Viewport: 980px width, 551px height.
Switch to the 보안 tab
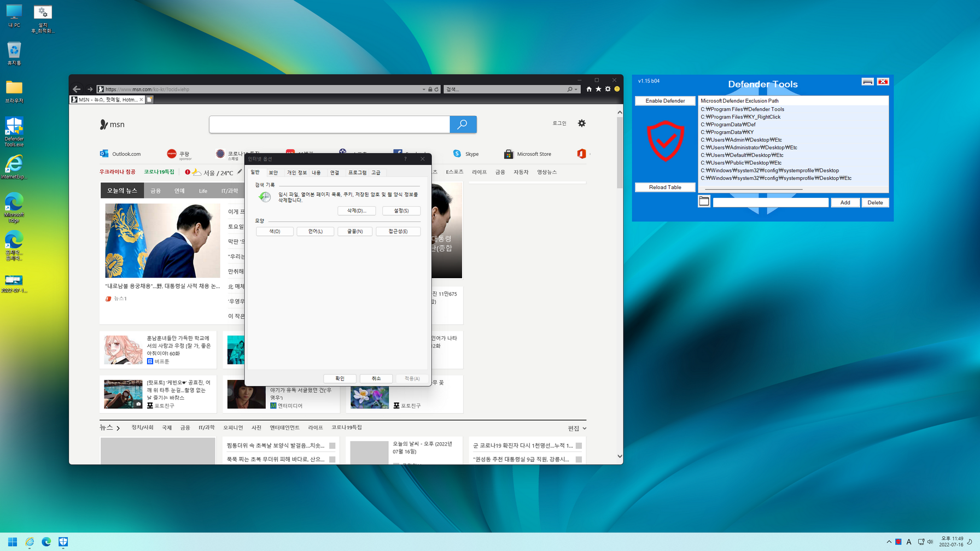(273, 173)
